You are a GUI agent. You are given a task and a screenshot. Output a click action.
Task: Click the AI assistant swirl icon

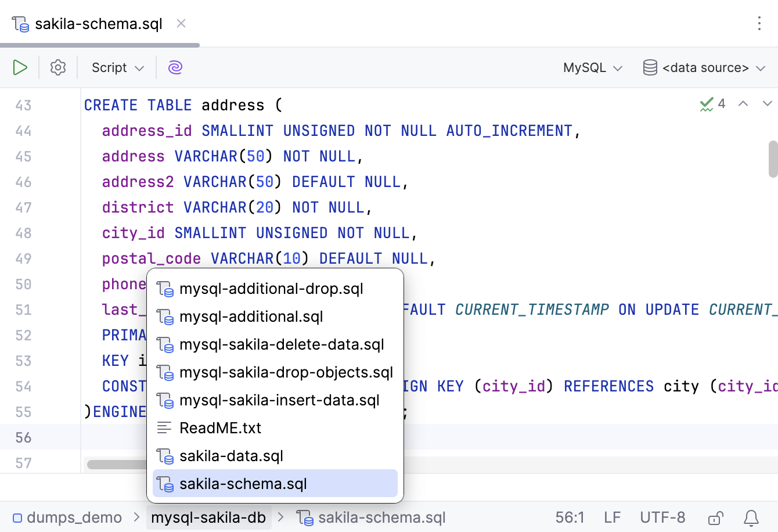pos(175,67)
